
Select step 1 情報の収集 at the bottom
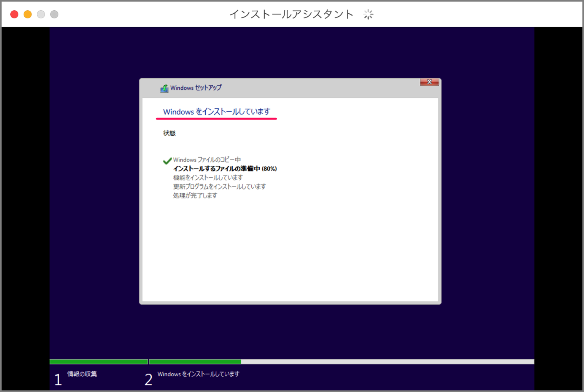pos(82,374)
